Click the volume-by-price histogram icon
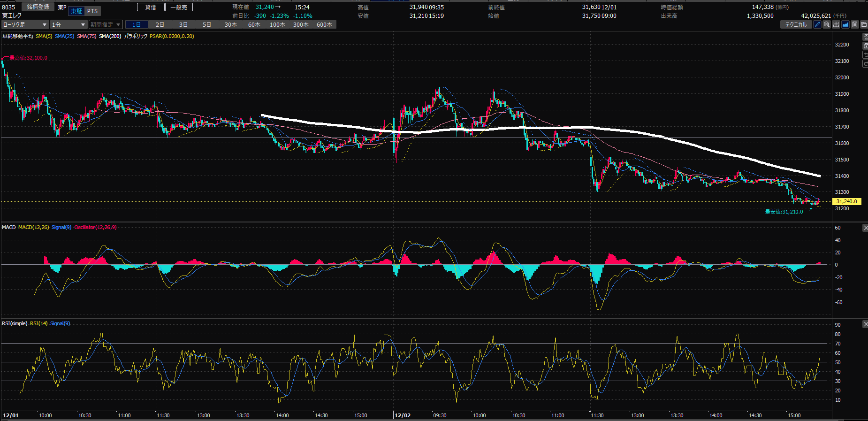Viewport: 868px width, 421px height. pos(836,24)
